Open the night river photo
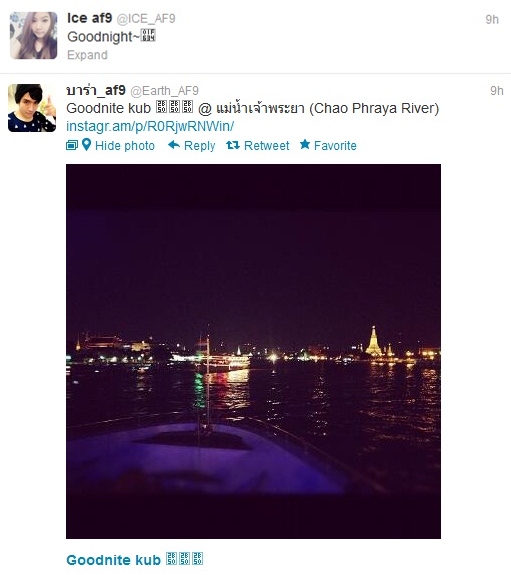Image resolution: width=511 pixels, height=575 pixels. 253,351
